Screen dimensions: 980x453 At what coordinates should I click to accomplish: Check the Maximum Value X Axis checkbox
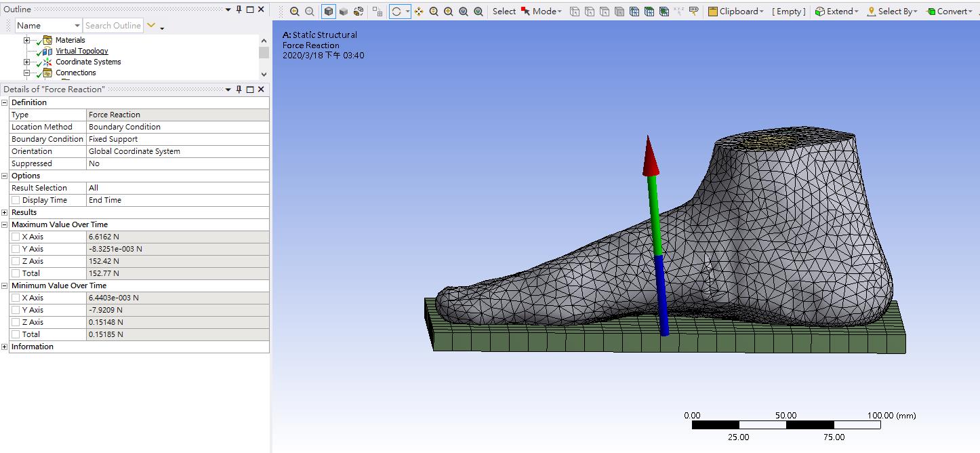tap(16, 237)
